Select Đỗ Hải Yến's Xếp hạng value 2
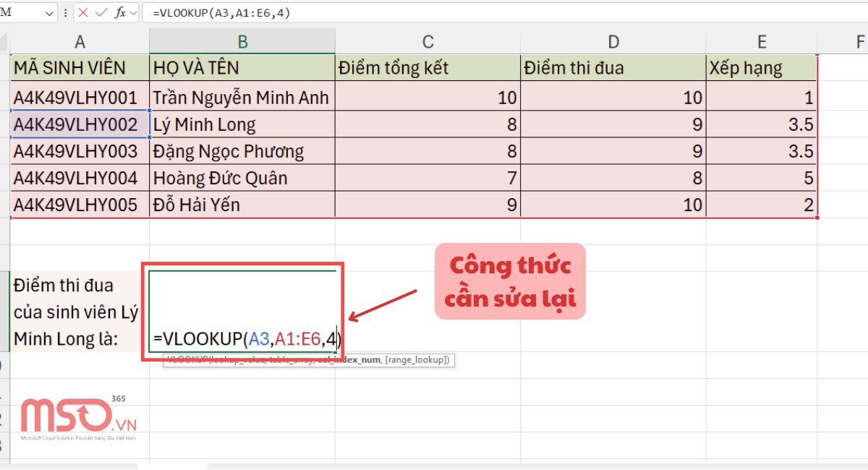Viewport: 868px width, 470px height. [762, 205]
